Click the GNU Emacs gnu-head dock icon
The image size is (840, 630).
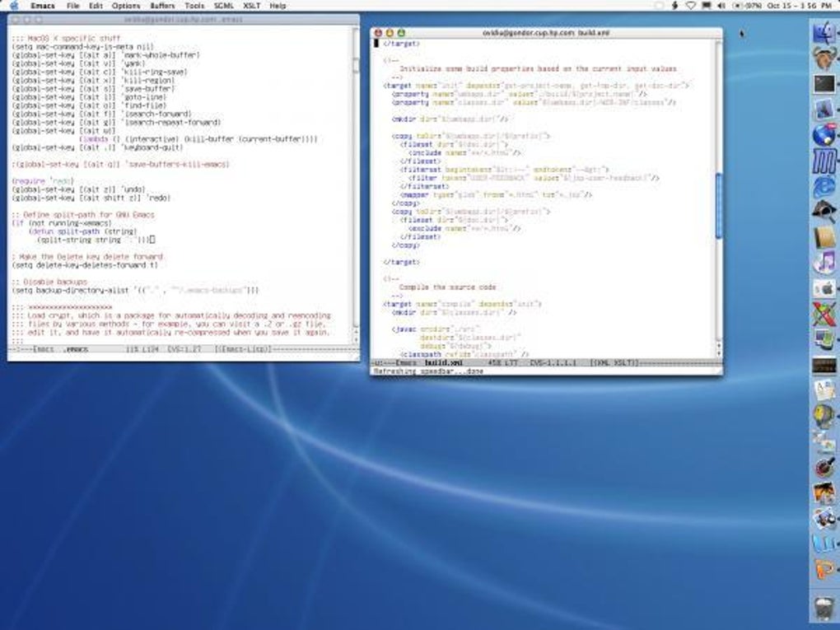point(824,58)
